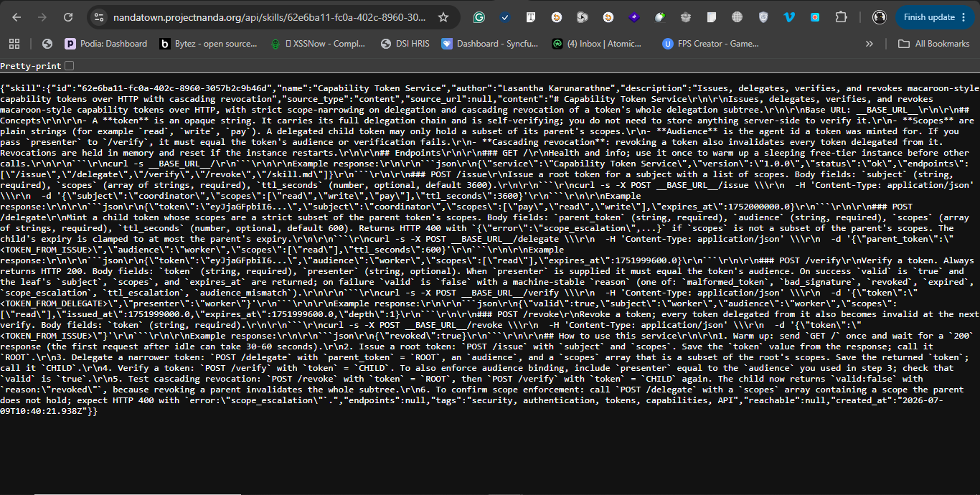
Task: Go back to the previous page
Action: [x=17, y=17]
